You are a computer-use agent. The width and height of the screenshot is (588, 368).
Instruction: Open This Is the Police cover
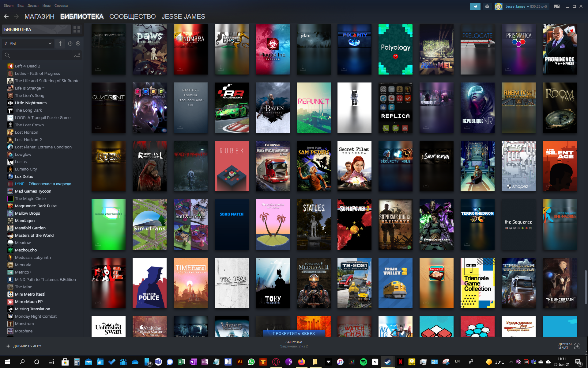pyautogui.click(x=149, y=283)
